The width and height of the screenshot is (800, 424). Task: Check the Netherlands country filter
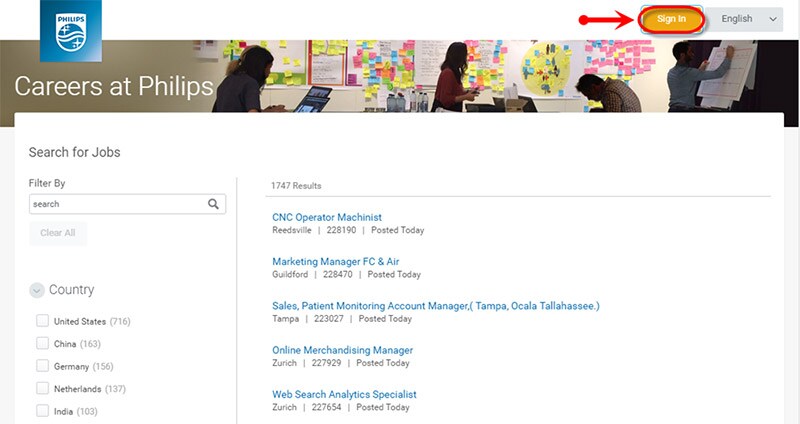tap(42, 388)
